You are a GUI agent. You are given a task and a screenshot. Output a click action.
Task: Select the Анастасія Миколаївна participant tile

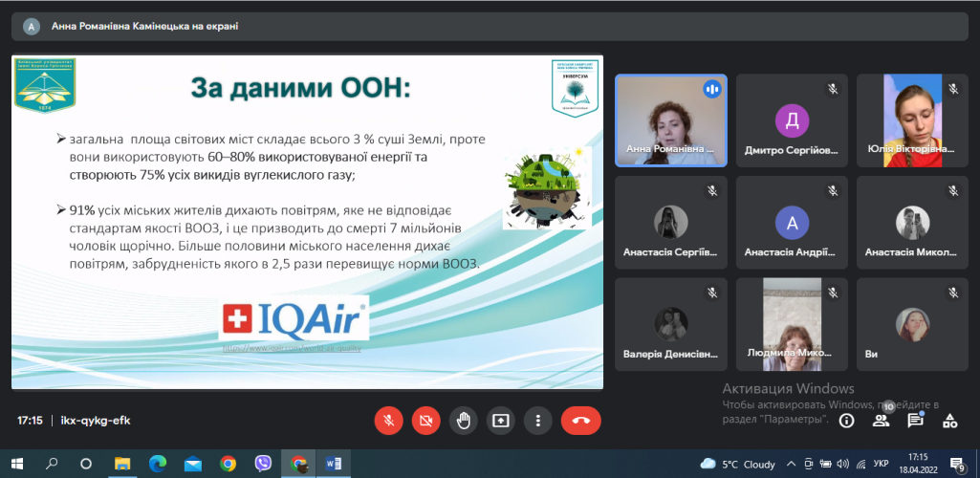point(912,223)
